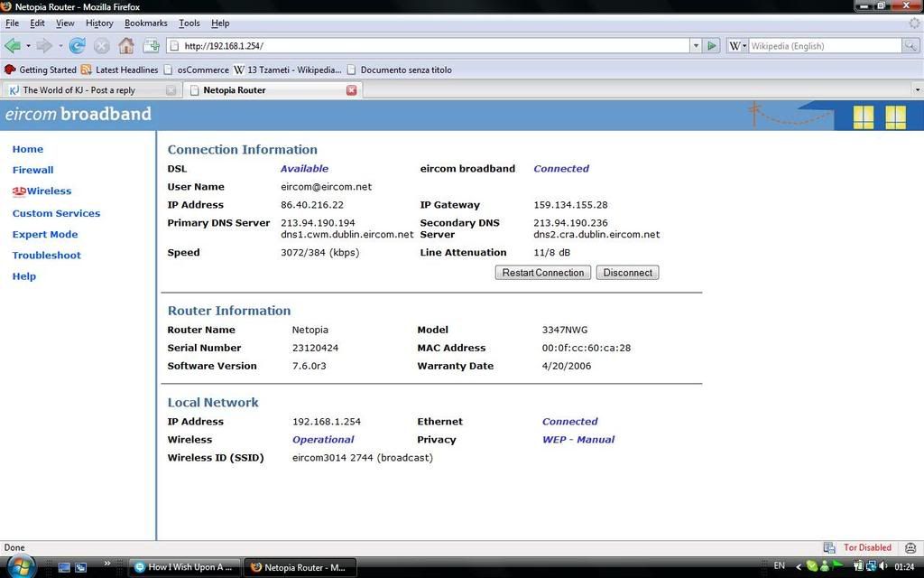Open the osCommerce bookmark

point(196,70)
